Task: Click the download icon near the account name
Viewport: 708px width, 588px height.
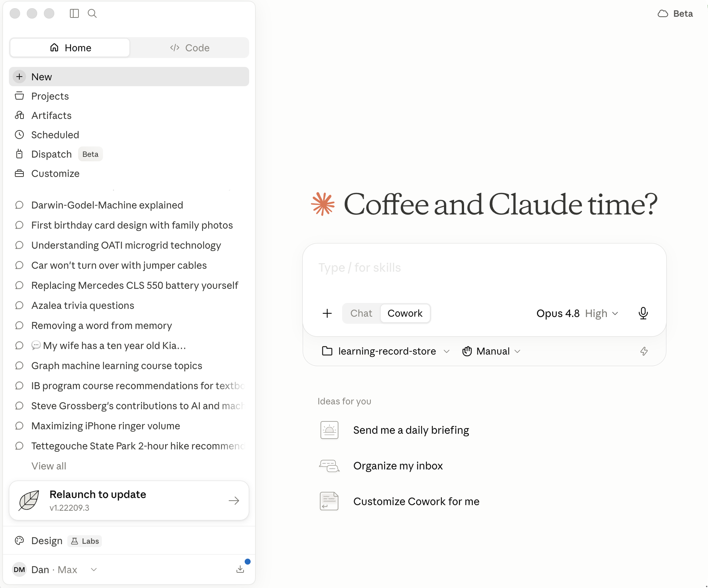Action: click(x=240, y=569)
